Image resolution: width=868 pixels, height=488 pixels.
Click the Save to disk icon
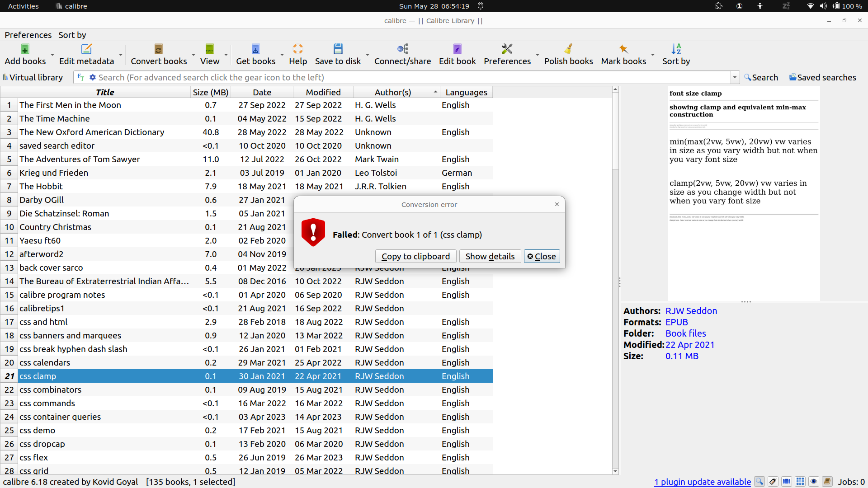(338, 49)
